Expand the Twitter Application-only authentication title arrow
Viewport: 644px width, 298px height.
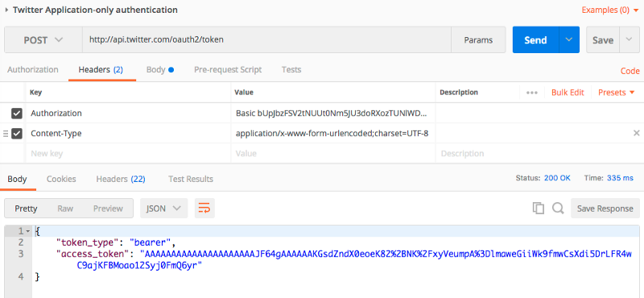point(6,10)
